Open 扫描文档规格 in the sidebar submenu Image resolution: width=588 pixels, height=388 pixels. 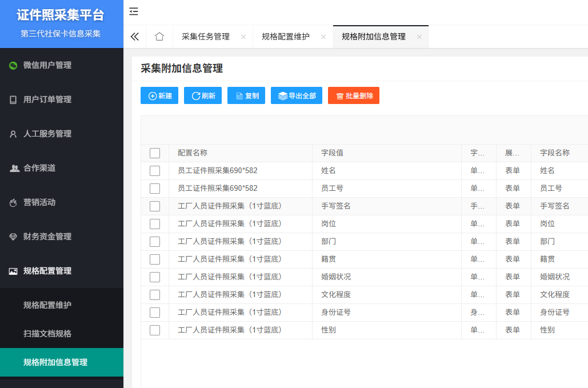coord(47,334)
